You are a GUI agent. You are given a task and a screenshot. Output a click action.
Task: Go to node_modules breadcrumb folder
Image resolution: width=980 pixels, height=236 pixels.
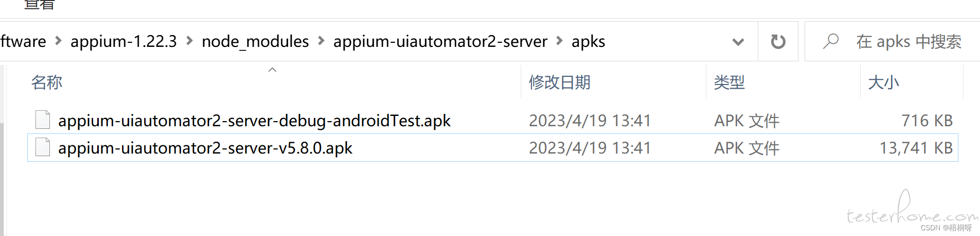(255, 41)
